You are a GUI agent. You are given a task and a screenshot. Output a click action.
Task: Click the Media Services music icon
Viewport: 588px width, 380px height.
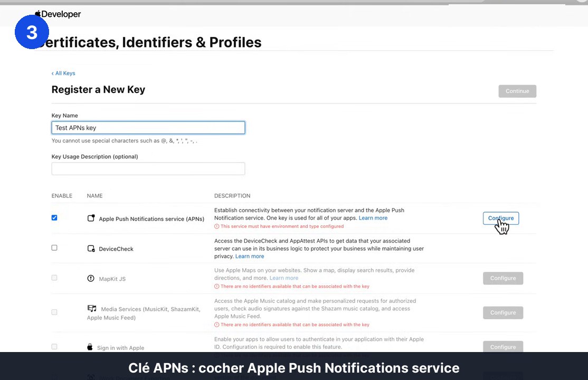pyautogui.click(x=92, y=308)
